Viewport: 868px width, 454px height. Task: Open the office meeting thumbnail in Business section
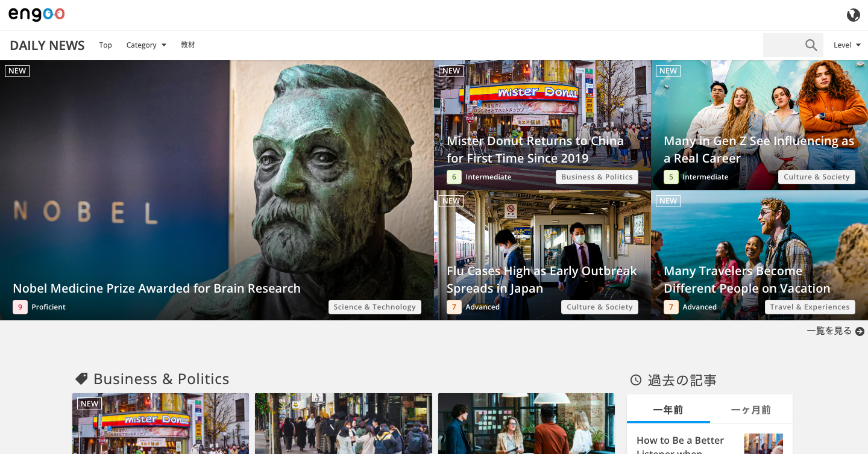526,424
